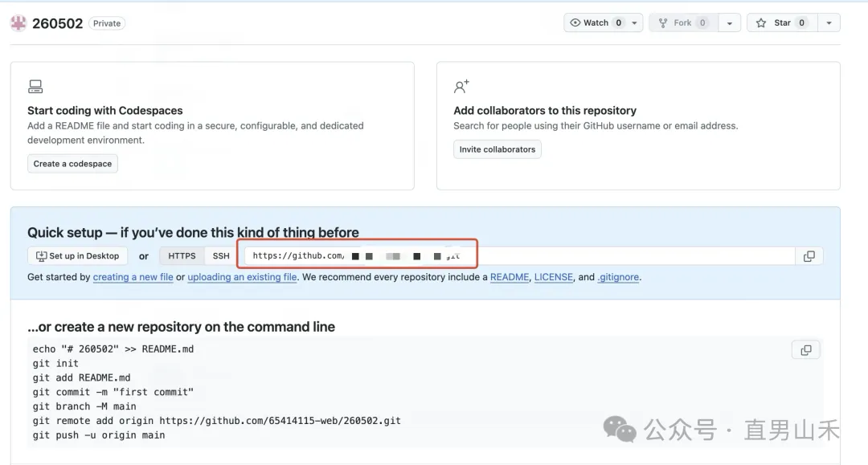Click create a new repository command line heading
The width and height of the screenshot is (868, 465).
tap(181, 327)
